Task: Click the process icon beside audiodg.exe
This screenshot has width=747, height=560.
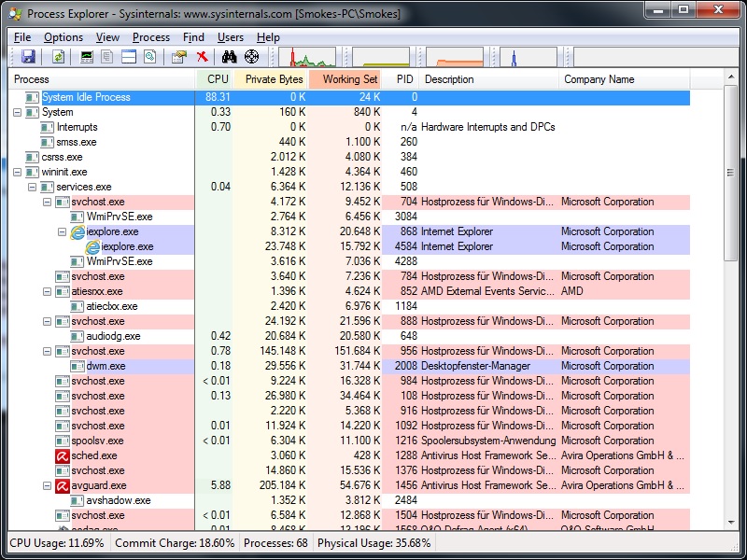Action: 78,336
